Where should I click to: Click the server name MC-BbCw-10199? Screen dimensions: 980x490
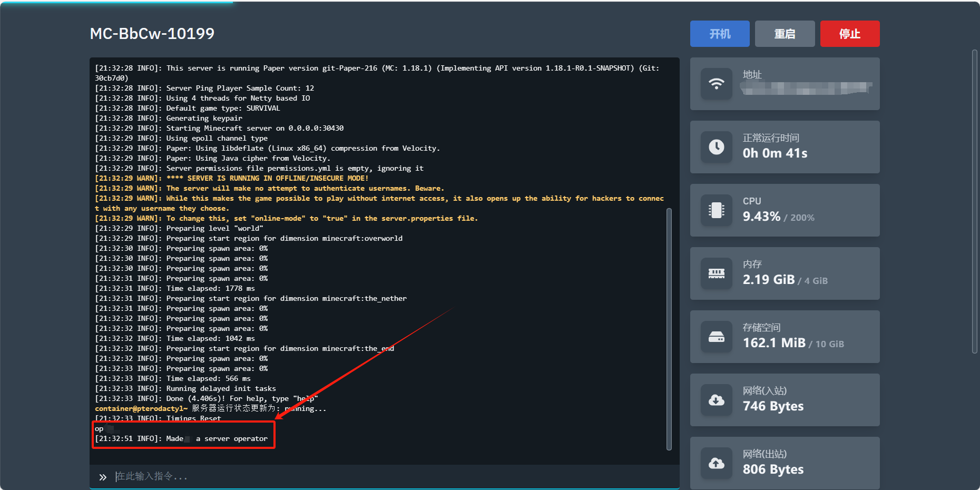(x=152, y=34)
